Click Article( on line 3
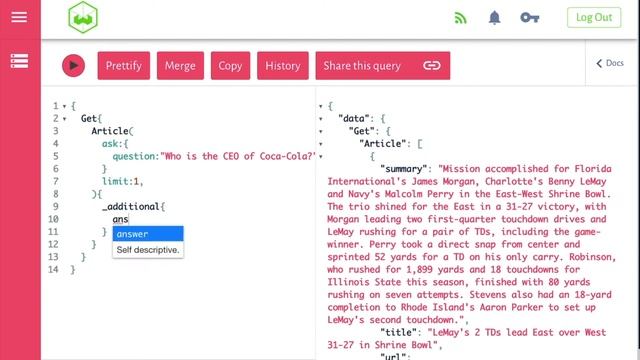 tap(112, 131)
